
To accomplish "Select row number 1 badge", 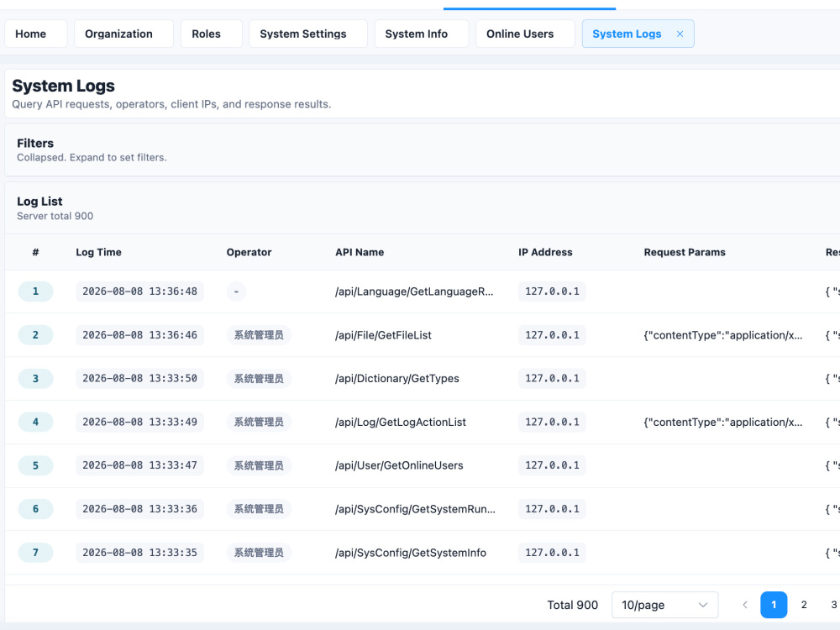I will point(35,291).
